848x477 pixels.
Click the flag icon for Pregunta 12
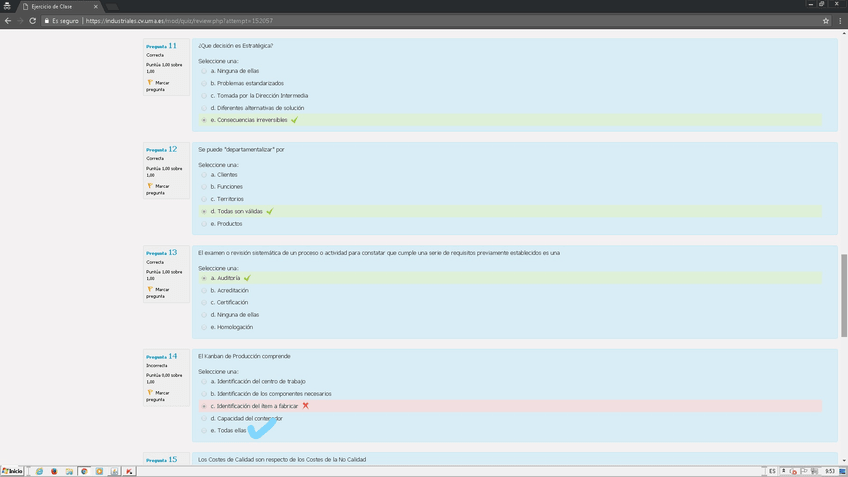click(x=150, y=186)
